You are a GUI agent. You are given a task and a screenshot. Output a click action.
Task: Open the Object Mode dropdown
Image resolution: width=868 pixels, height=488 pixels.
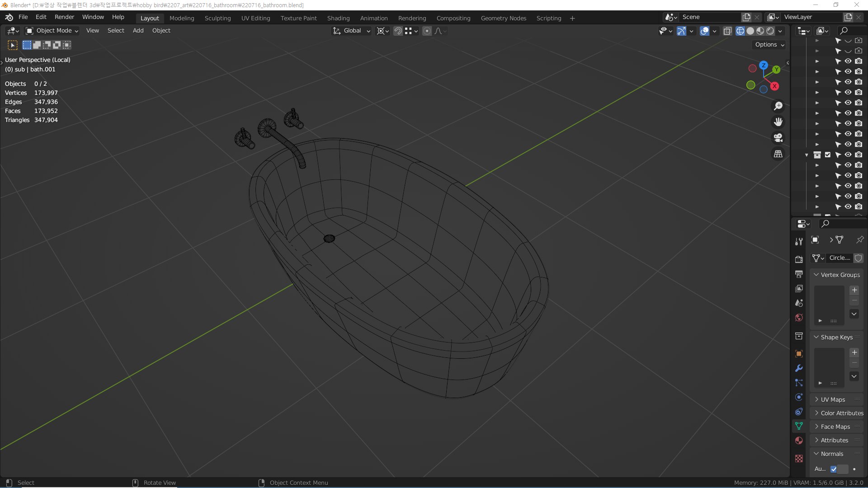pos(52,31)
